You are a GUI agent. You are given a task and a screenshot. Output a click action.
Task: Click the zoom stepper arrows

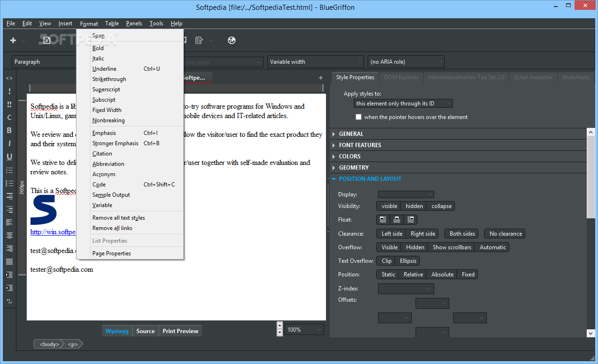point(280,329)
